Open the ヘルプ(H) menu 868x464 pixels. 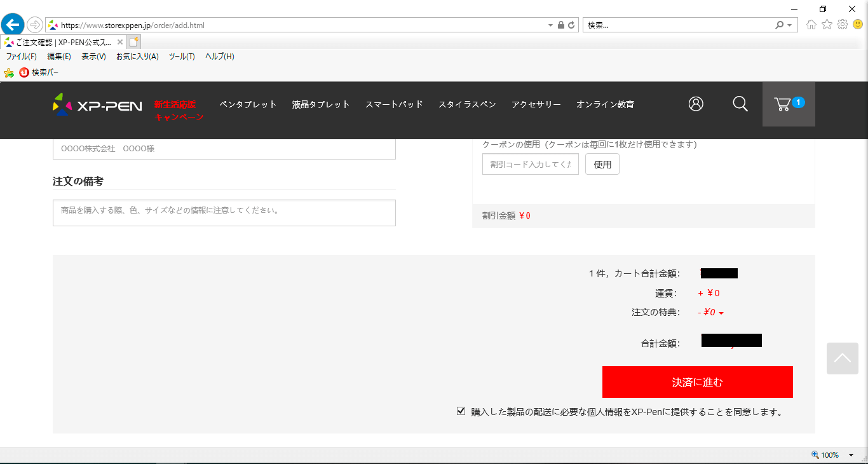pyautogui.click(x=220, y=57)
